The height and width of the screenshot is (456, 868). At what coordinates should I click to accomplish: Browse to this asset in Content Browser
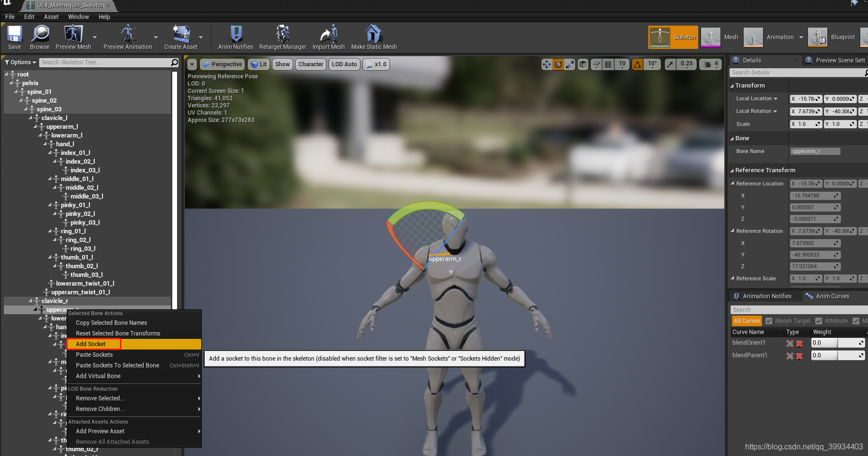[x=40, y=37]
